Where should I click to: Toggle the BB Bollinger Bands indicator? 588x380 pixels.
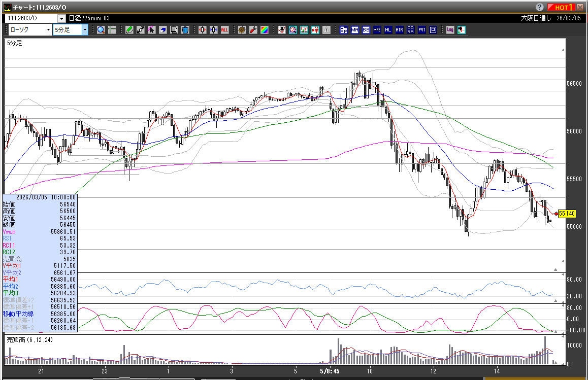click(366, 30)
